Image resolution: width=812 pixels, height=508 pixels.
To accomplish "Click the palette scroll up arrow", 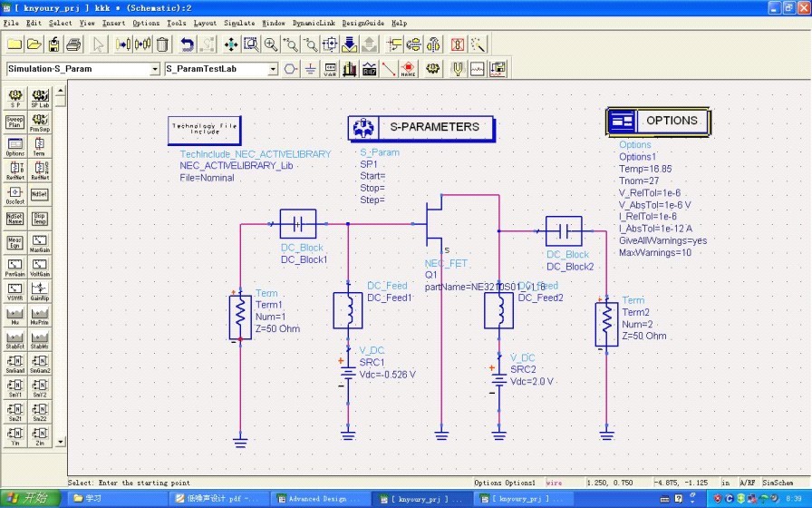I will pos(61,92).
